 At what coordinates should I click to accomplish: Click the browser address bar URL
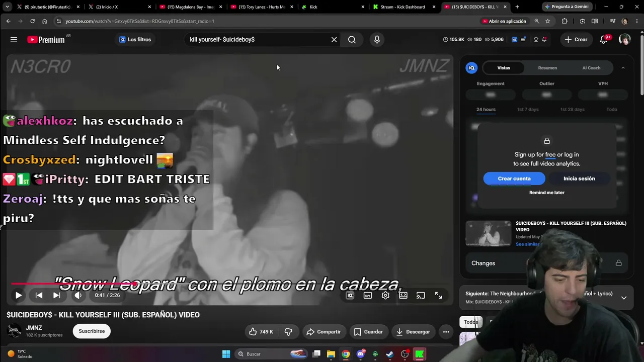click(140, 21)
